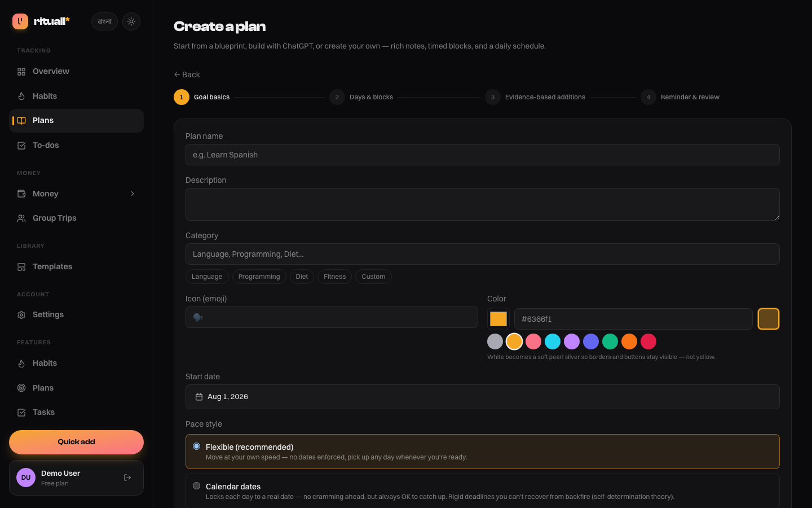Image resolution: width=812 pixels, height=508 pixels.
Task: Click the brown color preview box
Action: click(769, 319)
